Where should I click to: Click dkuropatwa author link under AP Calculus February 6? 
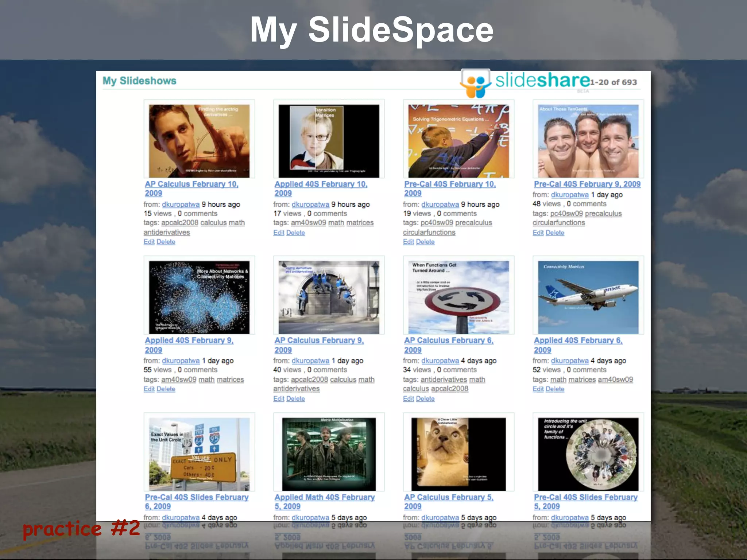(x=440, y=361)
